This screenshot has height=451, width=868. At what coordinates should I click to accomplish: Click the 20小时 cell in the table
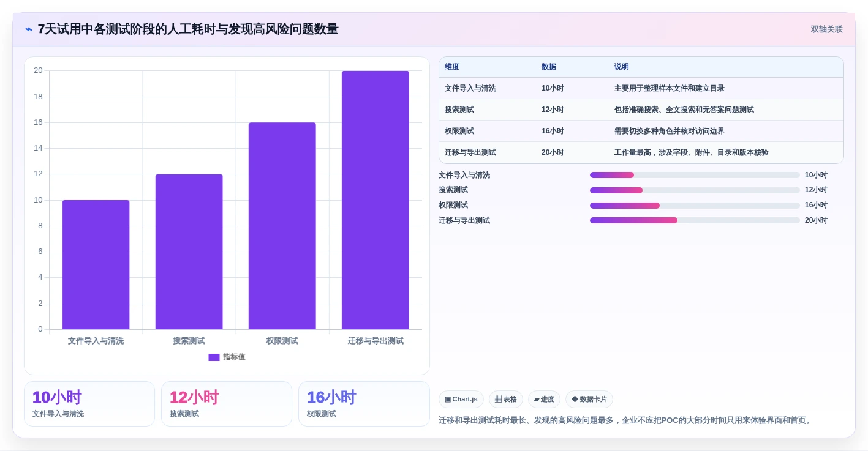(553, 153)
